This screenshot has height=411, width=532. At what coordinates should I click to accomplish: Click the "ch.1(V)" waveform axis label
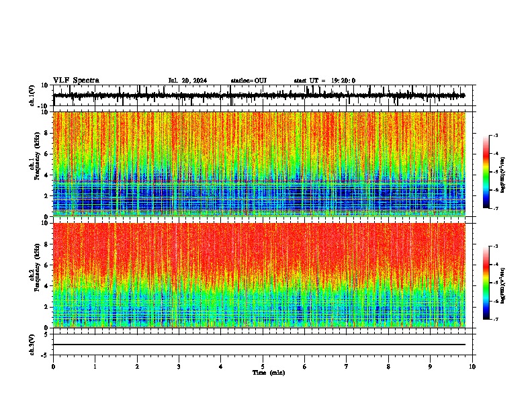click(32, 95)
